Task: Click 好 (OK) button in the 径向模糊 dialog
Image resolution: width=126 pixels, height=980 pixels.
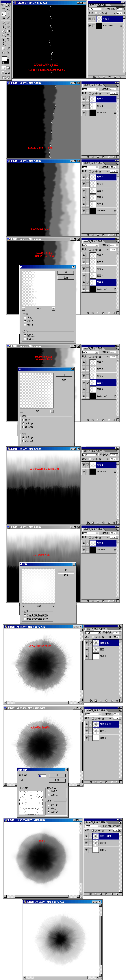Action: [57, 775]
